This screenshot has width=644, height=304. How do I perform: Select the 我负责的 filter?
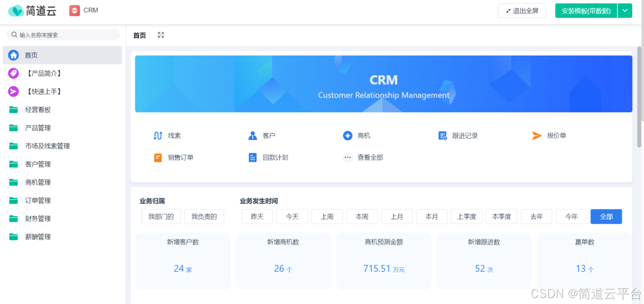[204, 216]
